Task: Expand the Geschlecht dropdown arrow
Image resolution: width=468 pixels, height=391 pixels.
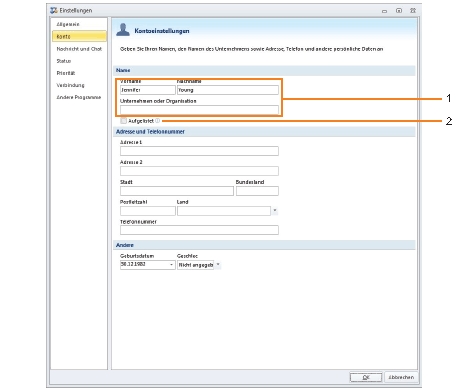Action: (218, 265)
